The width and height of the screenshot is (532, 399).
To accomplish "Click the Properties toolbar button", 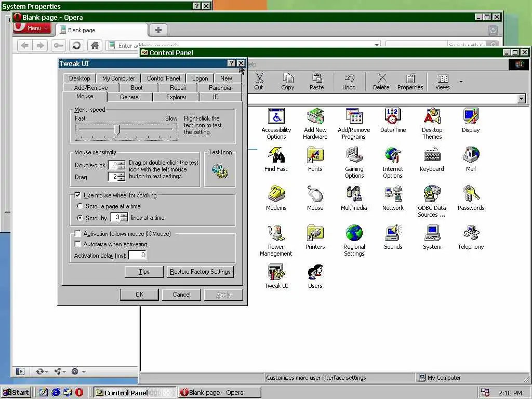I will (x=410, y=82).
